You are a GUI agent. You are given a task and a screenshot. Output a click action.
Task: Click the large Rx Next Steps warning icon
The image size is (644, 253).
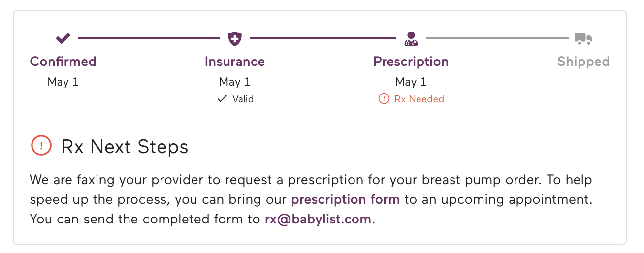(41, 145)
